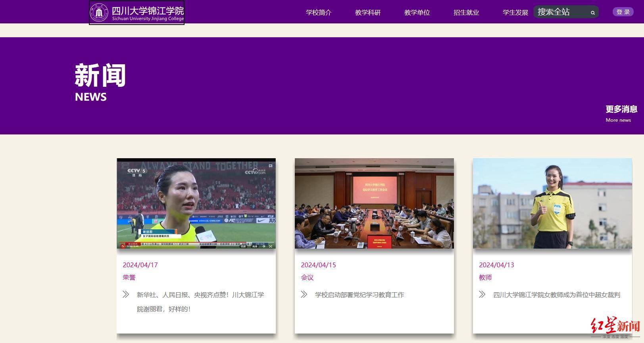Select 招生就业 in the top navigation
The image size is (644, 343).
pos(466,13)
